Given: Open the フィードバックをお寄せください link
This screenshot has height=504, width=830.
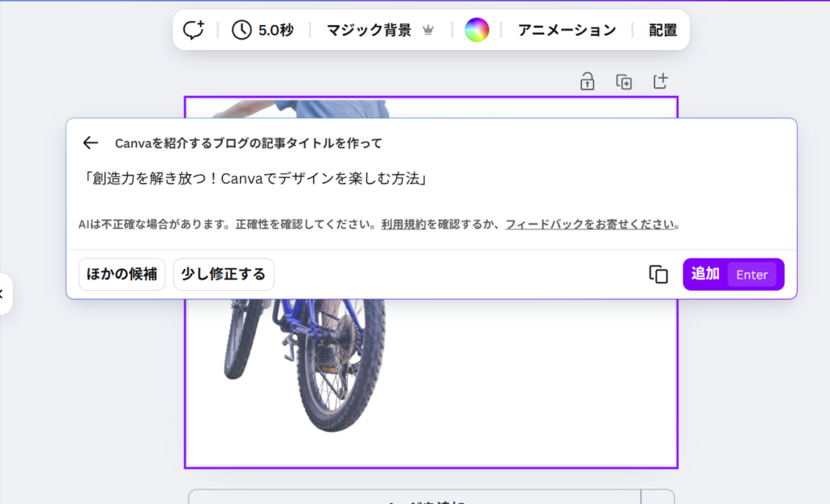Looking at the screenshot, I should pos(590,224).
